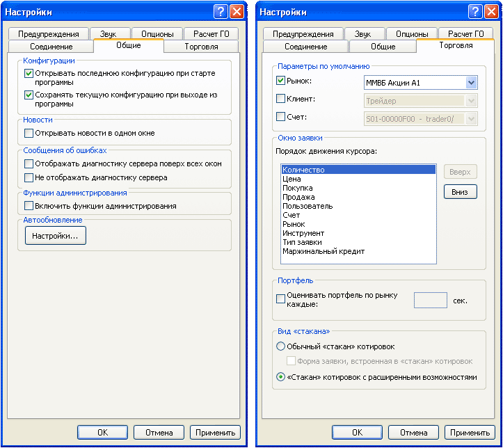Click Применить in the right window

pyautogui.click(x=470, y=432)
